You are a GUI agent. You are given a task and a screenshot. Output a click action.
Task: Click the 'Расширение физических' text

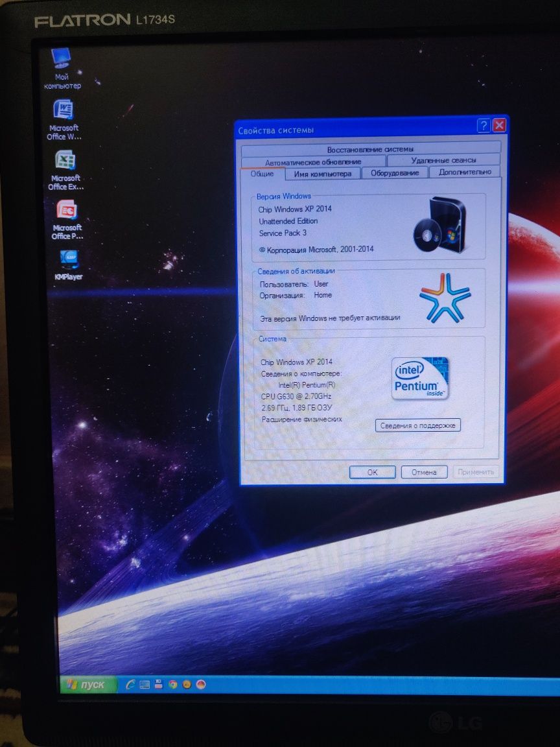pyautogui.click(x=302, y=420)
